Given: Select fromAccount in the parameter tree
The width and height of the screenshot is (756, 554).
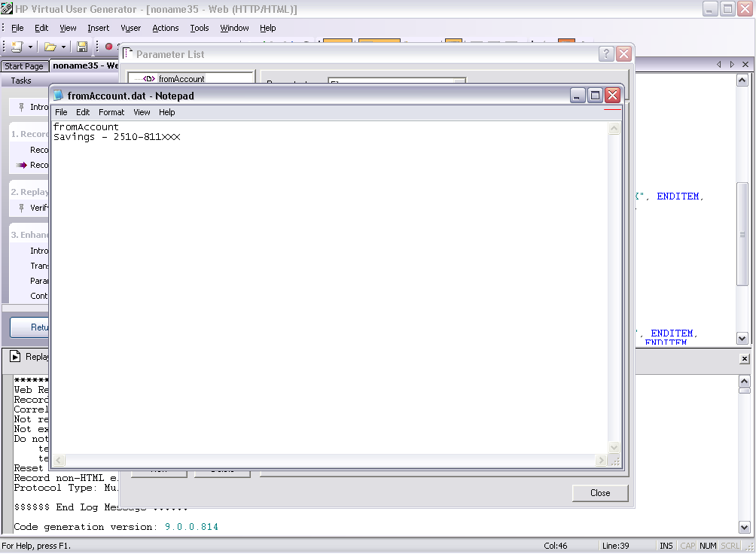Looking at the screenshot, I should pos(181,78).
